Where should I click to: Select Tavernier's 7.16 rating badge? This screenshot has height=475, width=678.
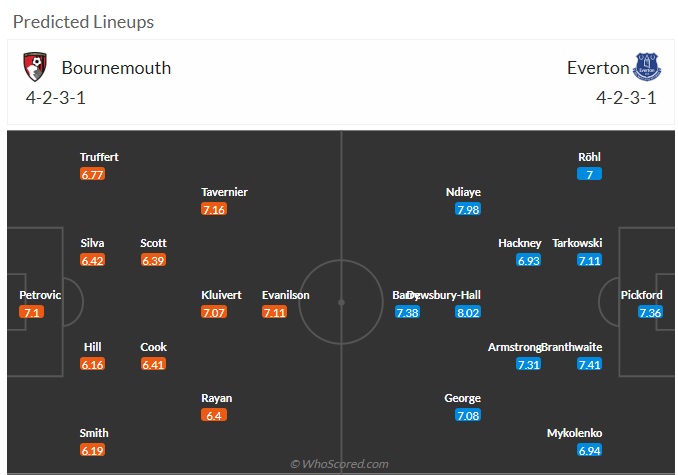[214, 209]
